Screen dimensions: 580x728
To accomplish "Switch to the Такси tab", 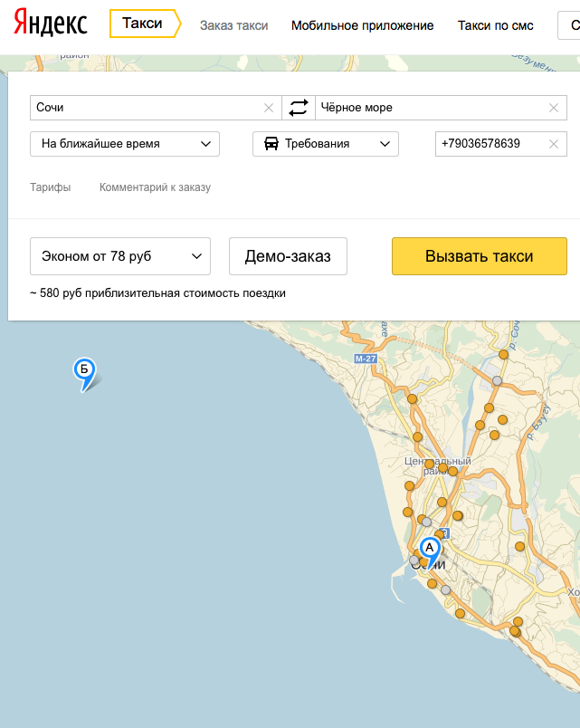I will [142, 24].
